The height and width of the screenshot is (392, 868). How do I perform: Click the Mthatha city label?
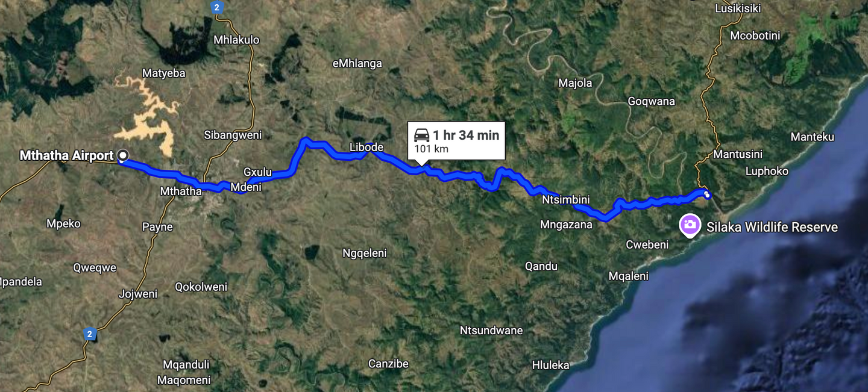coord(181,191)
